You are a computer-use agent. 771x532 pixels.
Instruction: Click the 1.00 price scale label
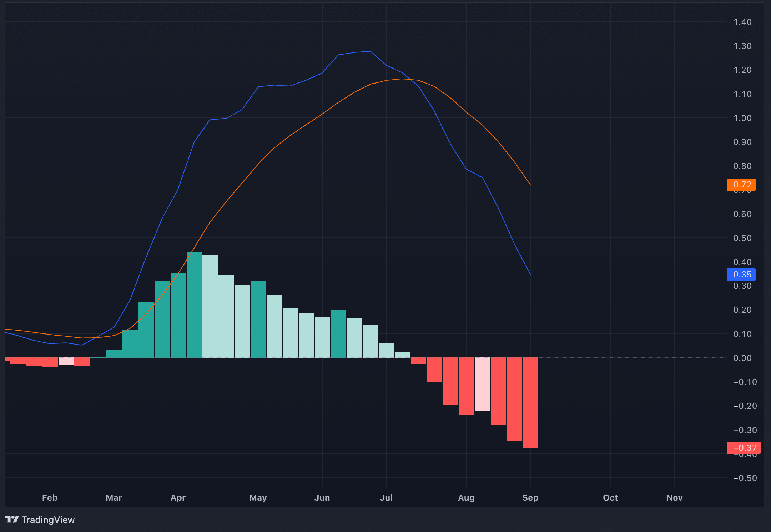pos(742,118)
